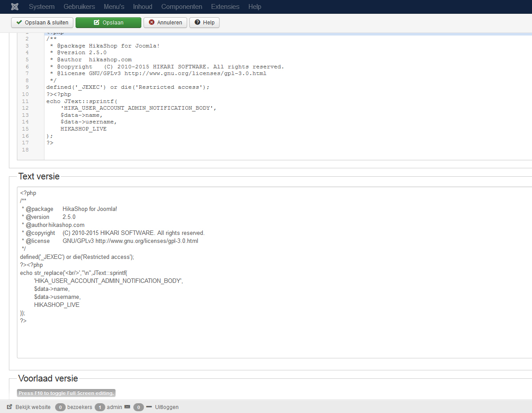
Task: Click line number 9 in the gutter
Action: [27, 87]
